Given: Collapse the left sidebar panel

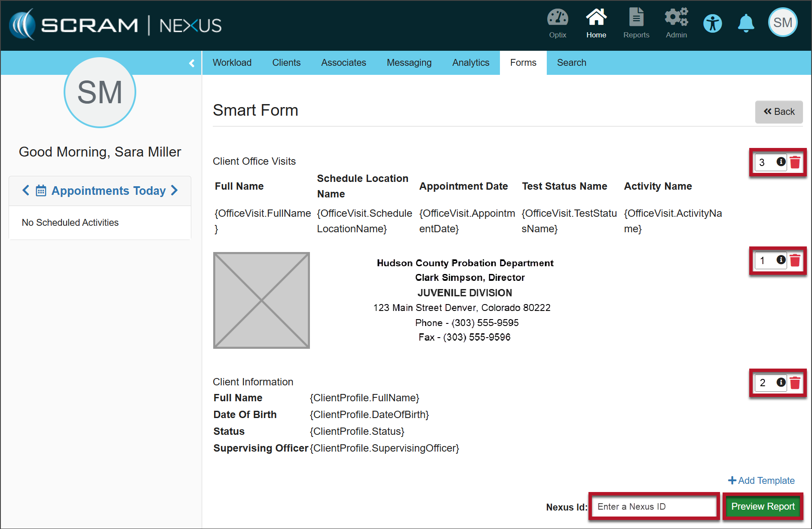Looking at the screenshot, I should point(192,63).
